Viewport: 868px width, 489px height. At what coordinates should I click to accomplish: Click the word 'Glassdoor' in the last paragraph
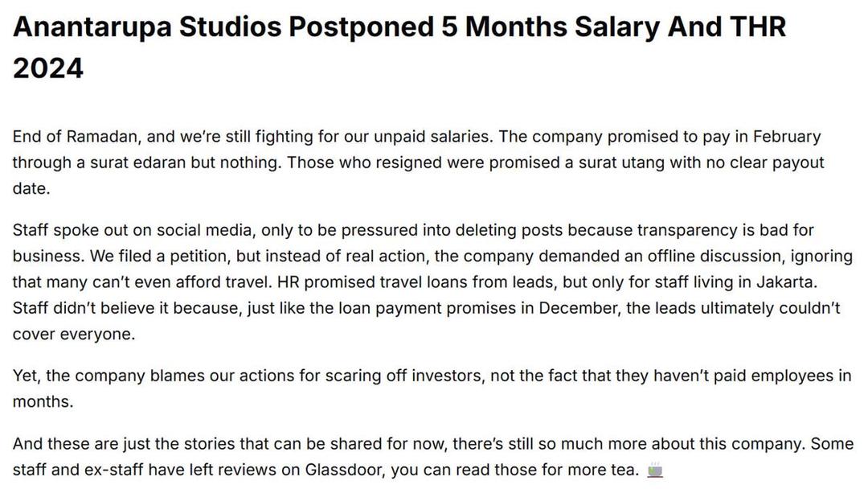[343, 471]
